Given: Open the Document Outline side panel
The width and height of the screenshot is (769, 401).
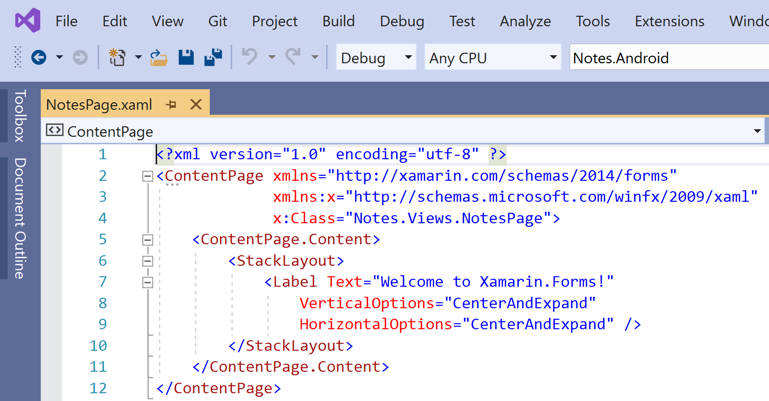Looking at the screenshot, I should [19, 217].
